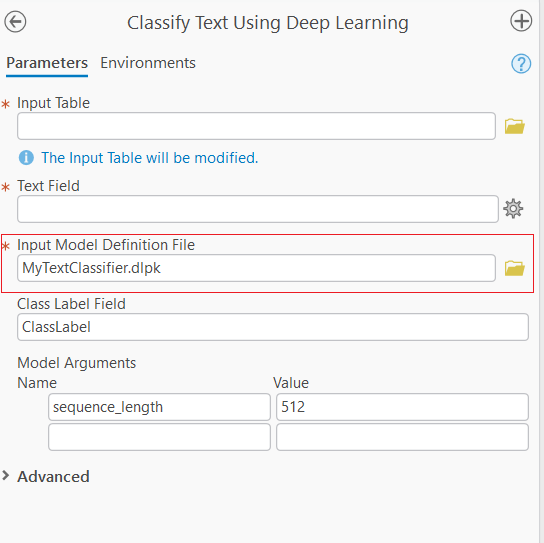
Task: Switch to the Environments tab
Action: (x=148, y=63)
